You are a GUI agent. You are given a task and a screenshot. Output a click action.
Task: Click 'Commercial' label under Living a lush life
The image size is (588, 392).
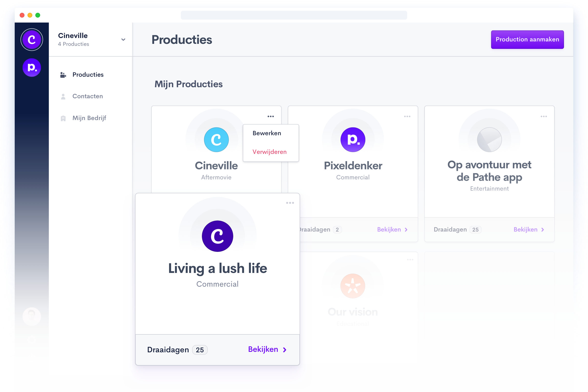(218, 284)
